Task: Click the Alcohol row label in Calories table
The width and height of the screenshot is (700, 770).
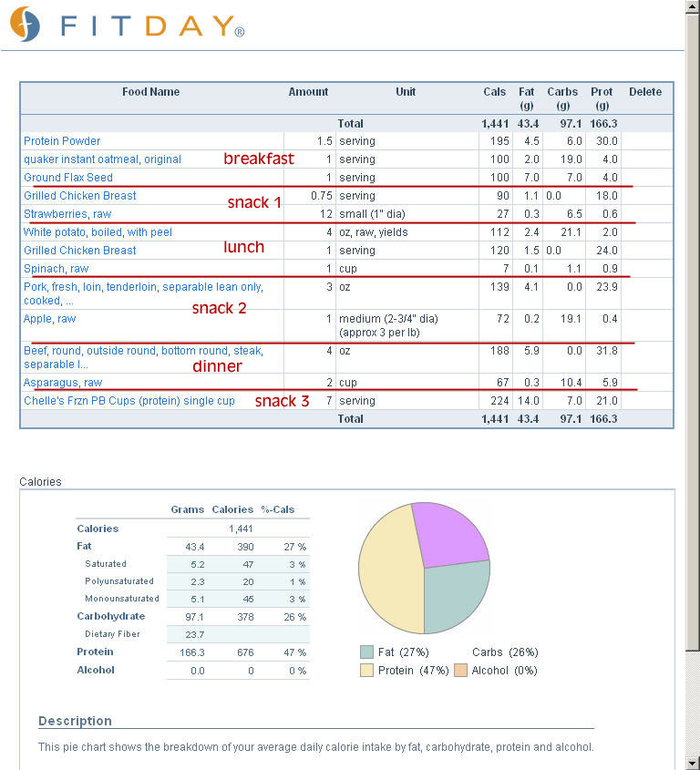Action: click(x=96, y=671)
